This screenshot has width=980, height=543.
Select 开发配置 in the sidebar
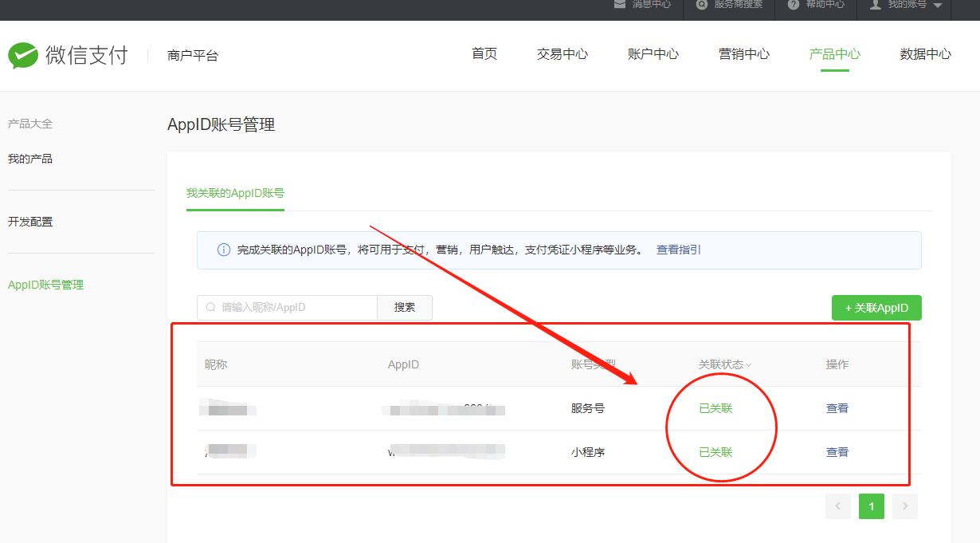tap(30, 222)
